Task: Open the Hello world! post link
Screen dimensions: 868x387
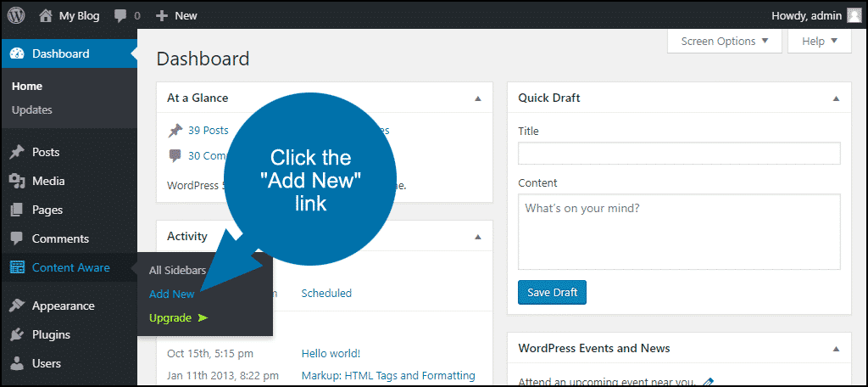Action: click(331, 353)
